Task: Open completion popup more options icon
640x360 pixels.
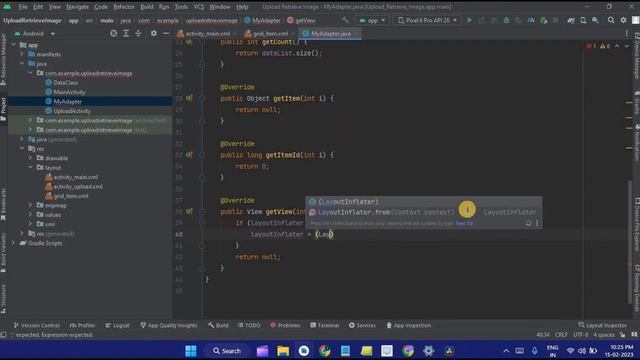Action: (537, 223)
